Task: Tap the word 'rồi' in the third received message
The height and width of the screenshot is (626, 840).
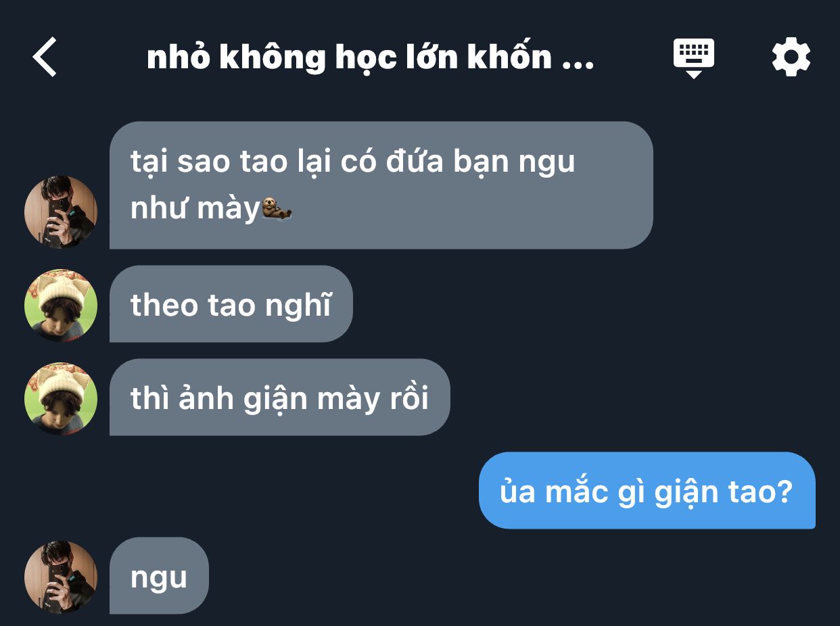Action: pyautogui.click(x=408, y=398)
